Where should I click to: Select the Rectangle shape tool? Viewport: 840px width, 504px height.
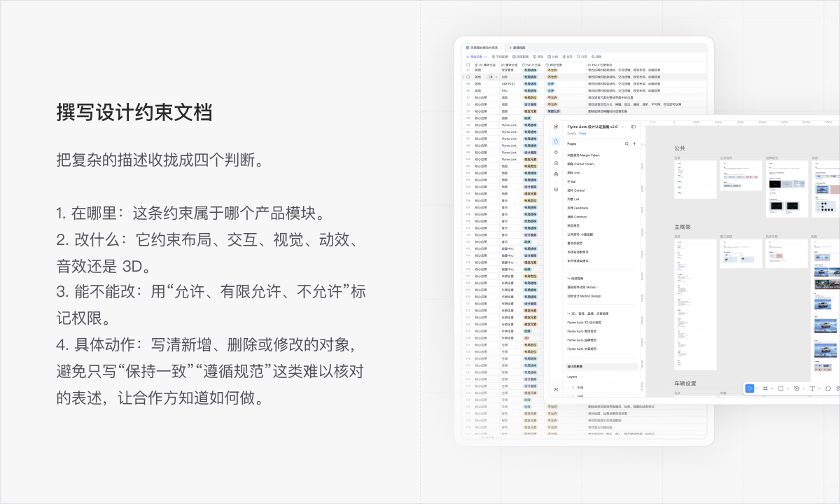pyautogui.click(x=780, y=388)
